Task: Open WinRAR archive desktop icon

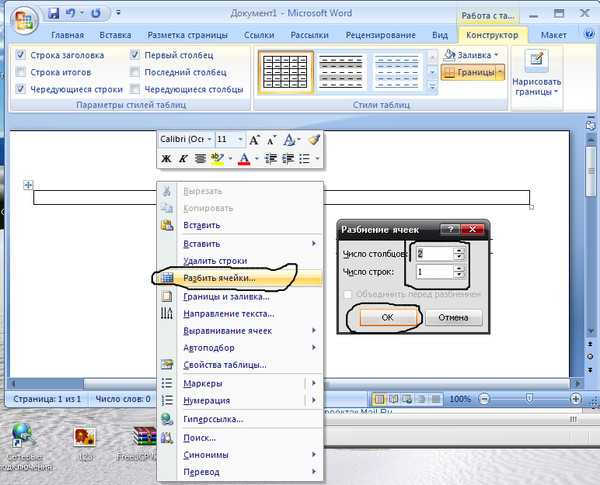Action: click(x=145, y=436)
